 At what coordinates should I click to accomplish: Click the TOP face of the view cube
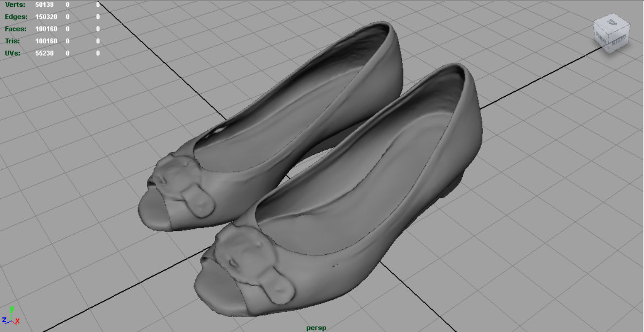point(611,23)
